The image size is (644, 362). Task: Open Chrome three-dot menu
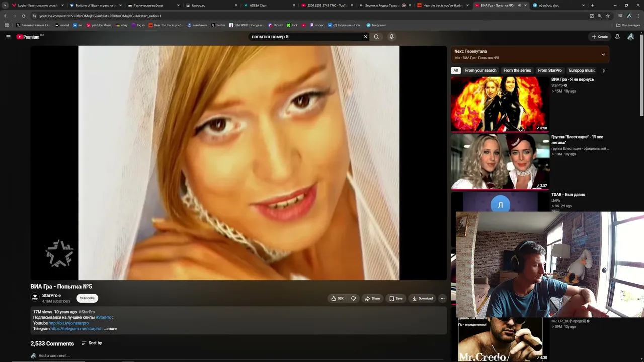tap(638, 16)
